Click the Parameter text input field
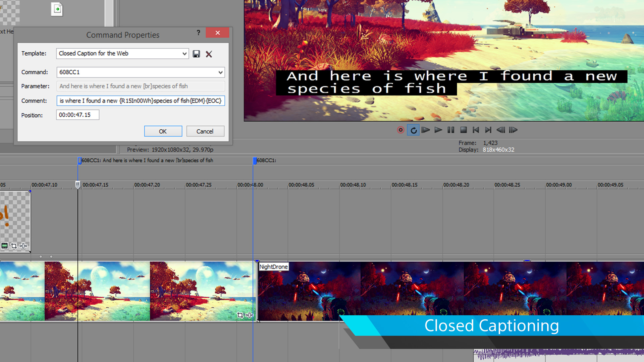 (x=140, y=86)
